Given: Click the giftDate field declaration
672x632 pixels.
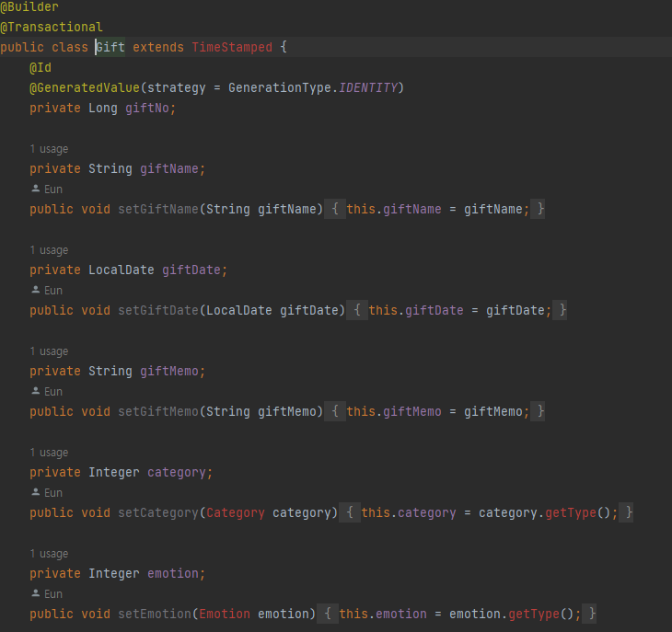Looking at the screenshot, I should tap(191, 270).
